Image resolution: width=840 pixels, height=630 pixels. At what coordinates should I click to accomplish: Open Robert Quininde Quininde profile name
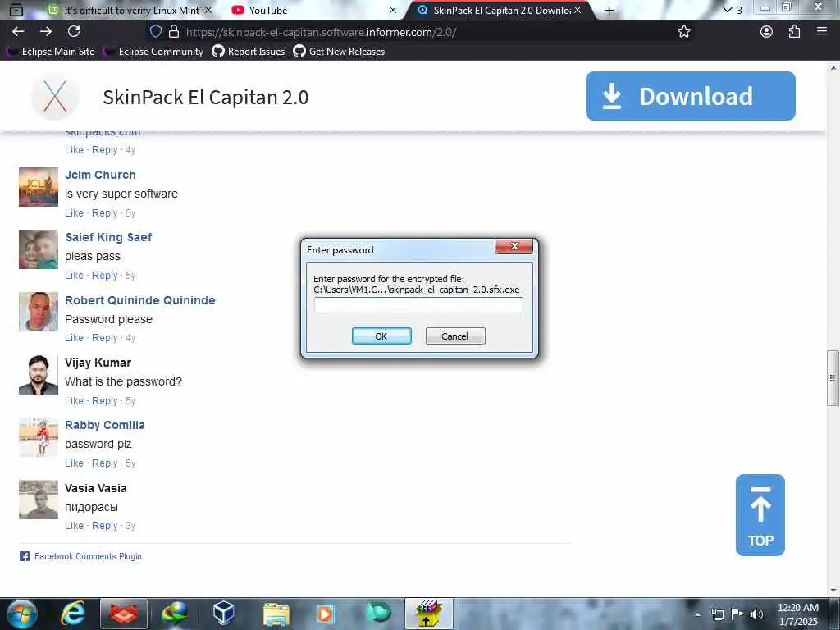tap(139, 300)
